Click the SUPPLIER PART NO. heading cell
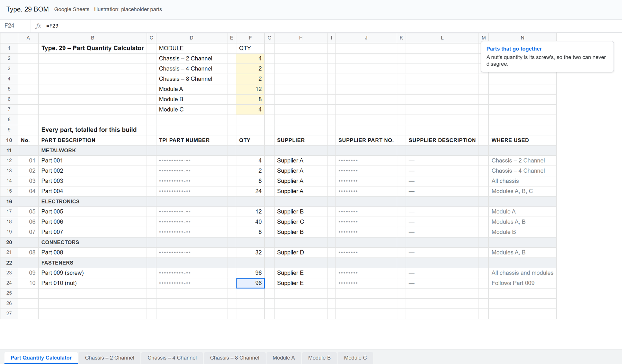 pyautogui.click(x=366, y=140)
